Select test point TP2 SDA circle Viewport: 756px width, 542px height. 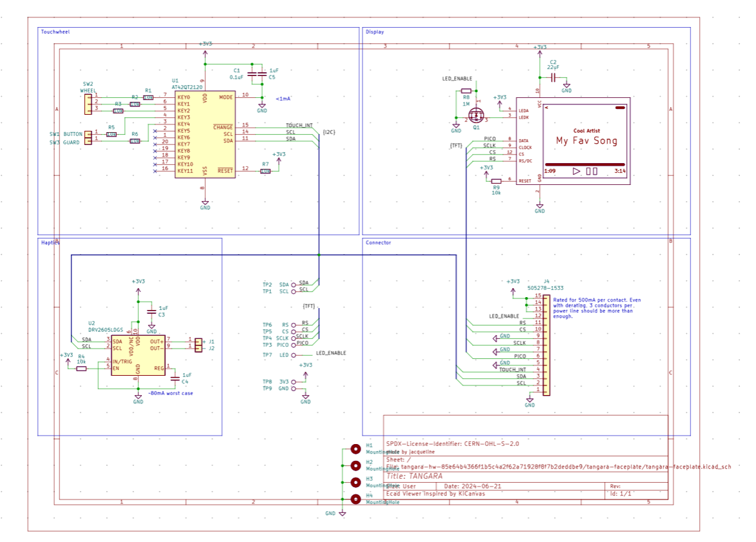(293, 286)
